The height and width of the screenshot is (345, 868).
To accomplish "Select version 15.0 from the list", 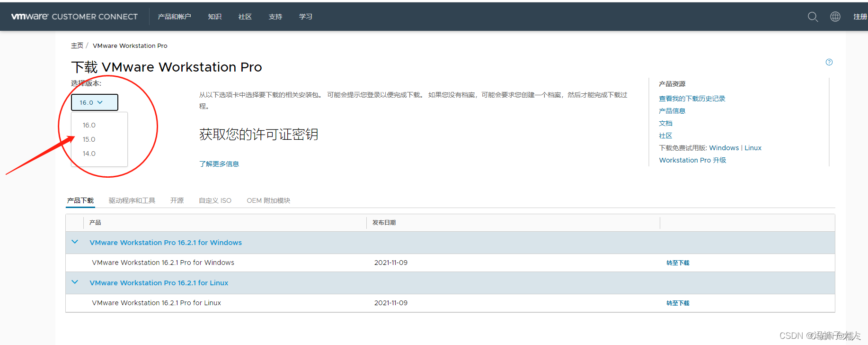I will [x=89, y=139].
